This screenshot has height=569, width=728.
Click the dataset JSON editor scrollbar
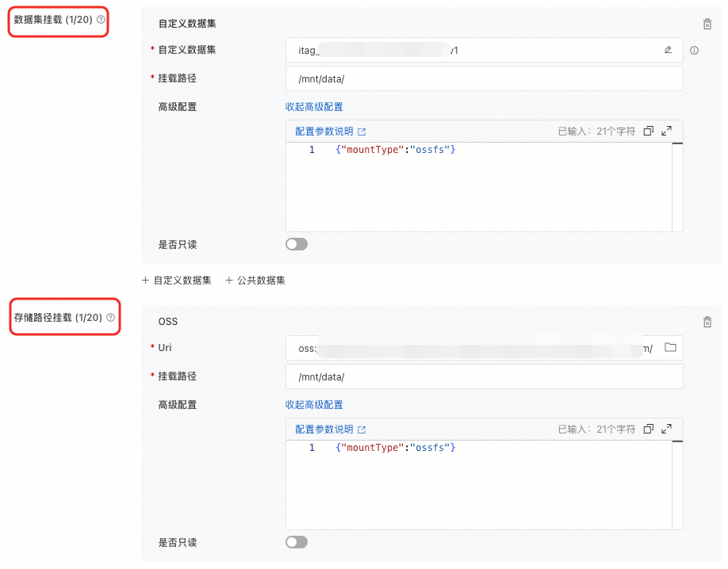tap(677, 187)
